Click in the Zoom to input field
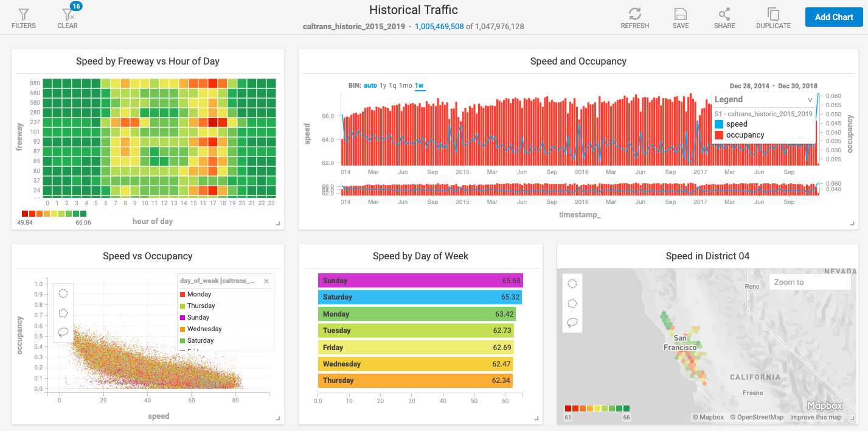The width and height of the screenshot is (868, 431). pos(810,282)
